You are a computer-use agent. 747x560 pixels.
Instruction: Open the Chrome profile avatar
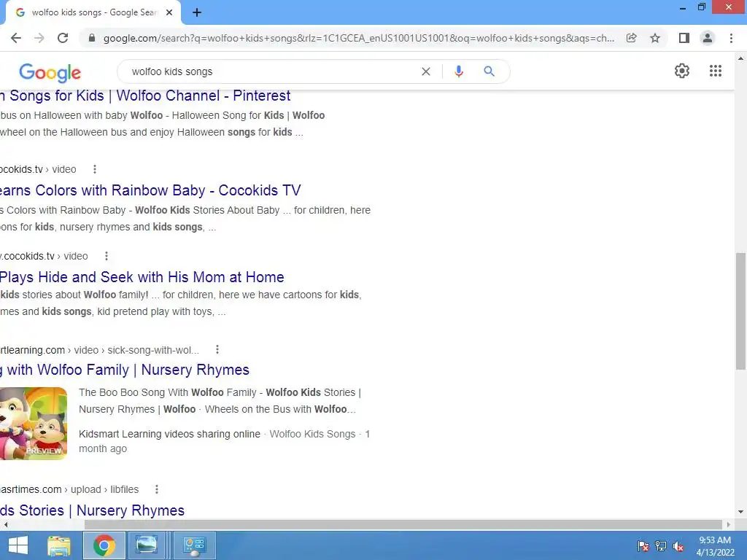[708, 38]
